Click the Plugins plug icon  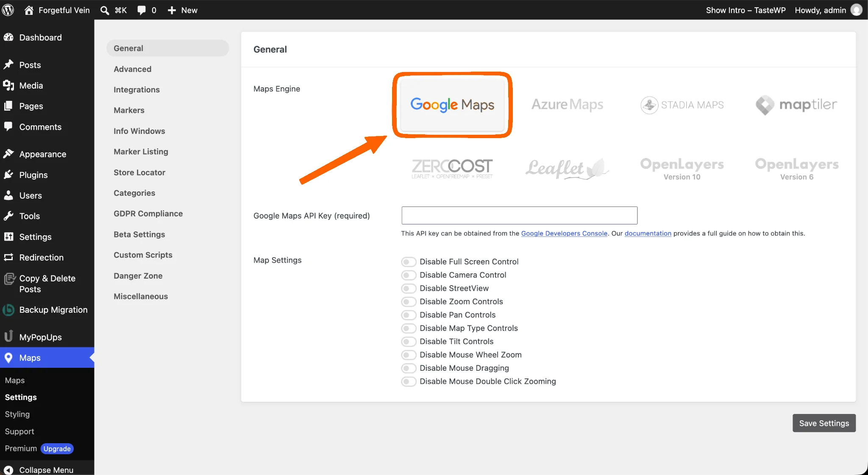[x=8, y=175]
